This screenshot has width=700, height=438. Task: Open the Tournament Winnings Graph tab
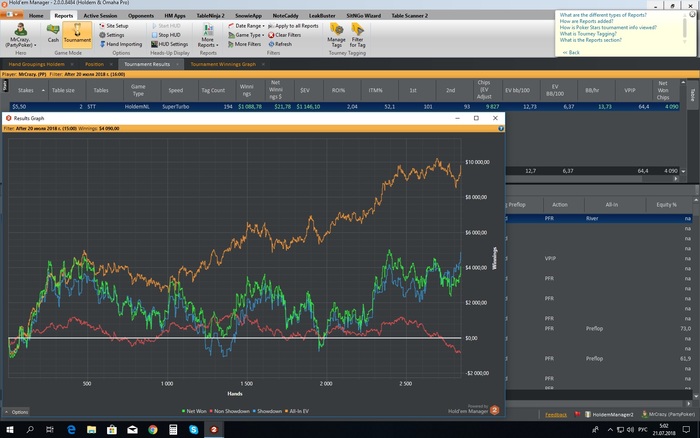222,63
